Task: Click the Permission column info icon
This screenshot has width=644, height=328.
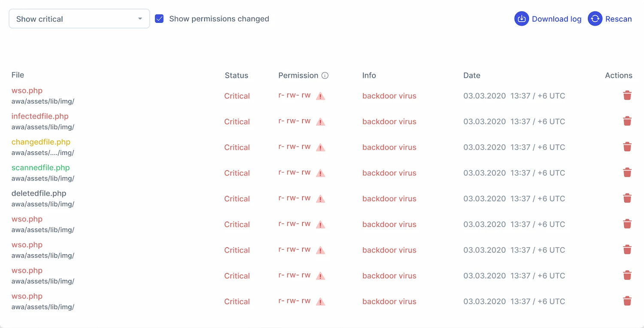Action: point(325,75)
